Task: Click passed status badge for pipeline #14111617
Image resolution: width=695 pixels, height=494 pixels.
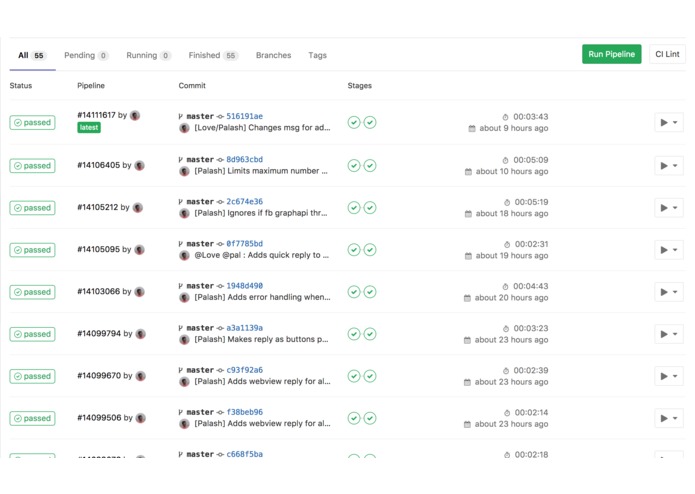Action: click(x=32, y=122)
